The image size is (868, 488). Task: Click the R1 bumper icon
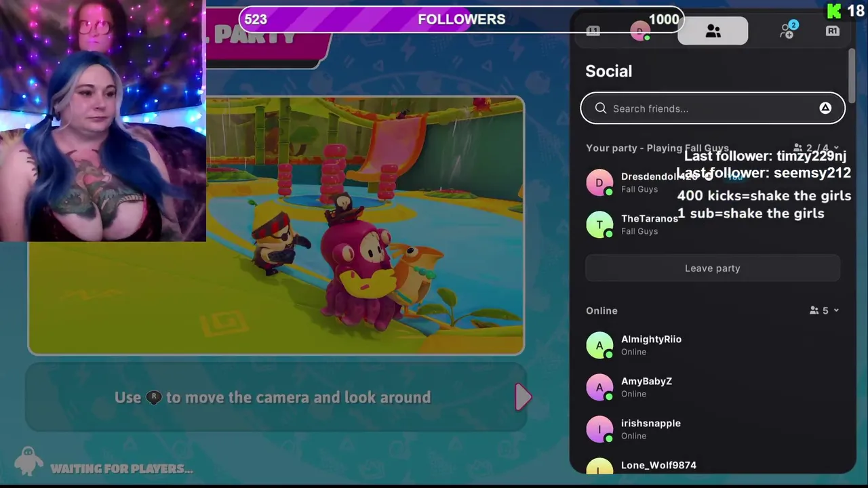[x=832, y=31]
